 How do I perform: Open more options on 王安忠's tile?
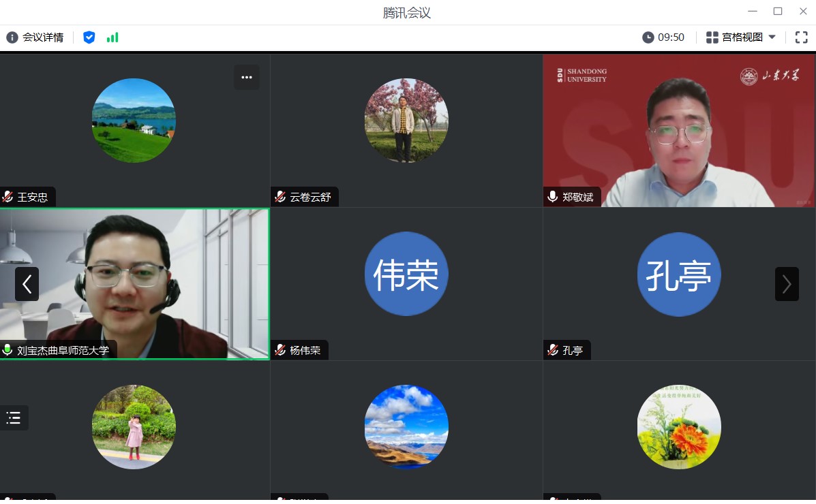[x=247, y=78]
